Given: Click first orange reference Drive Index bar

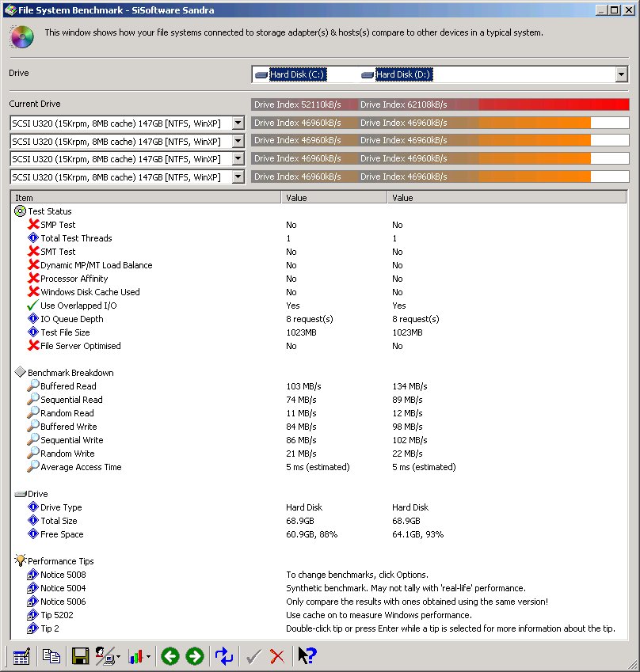Looking at the screenshot, I should tap(440, 123).
